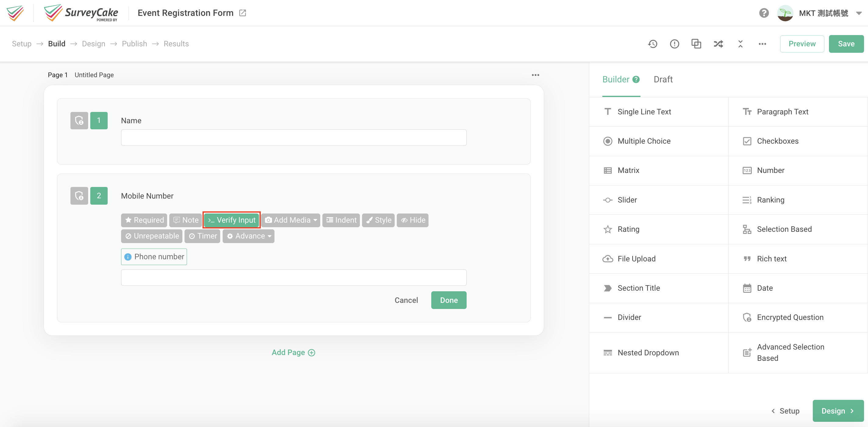The width and height of the screenshot is (868, 427).
Task: Click the user avatar image
Action: tap(785, 13)
